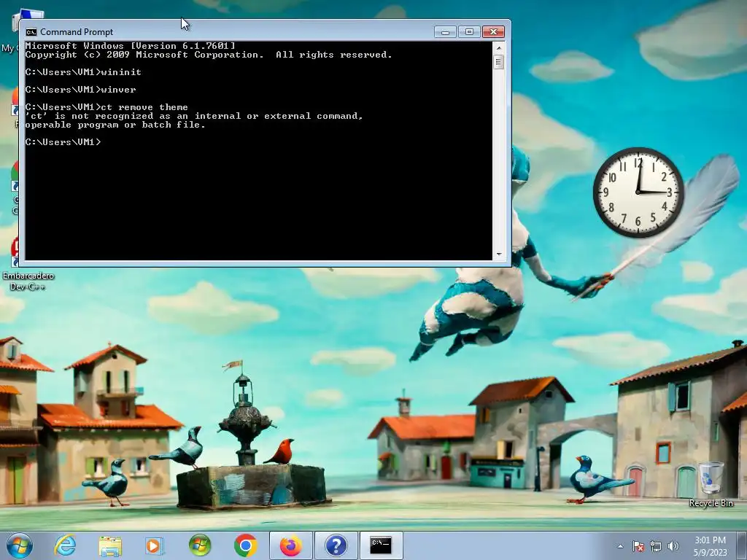Open the Command Prompt title bar system icon
This screenshot has height=560, width=747.
pos(31,32)
